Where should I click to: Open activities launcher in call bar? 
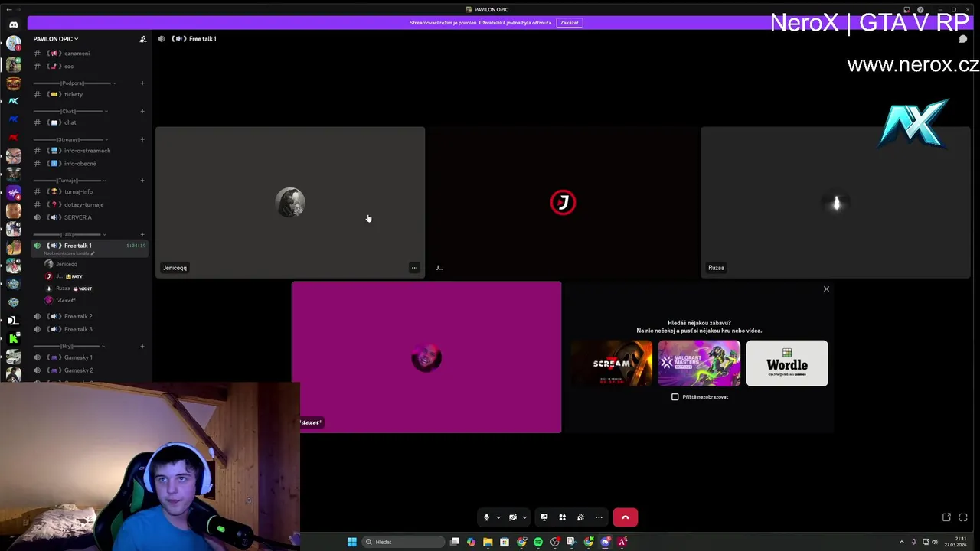coord(562,517)
